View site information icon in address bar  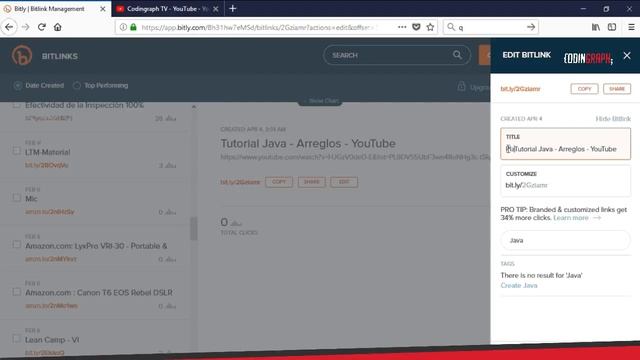(123, 27)
